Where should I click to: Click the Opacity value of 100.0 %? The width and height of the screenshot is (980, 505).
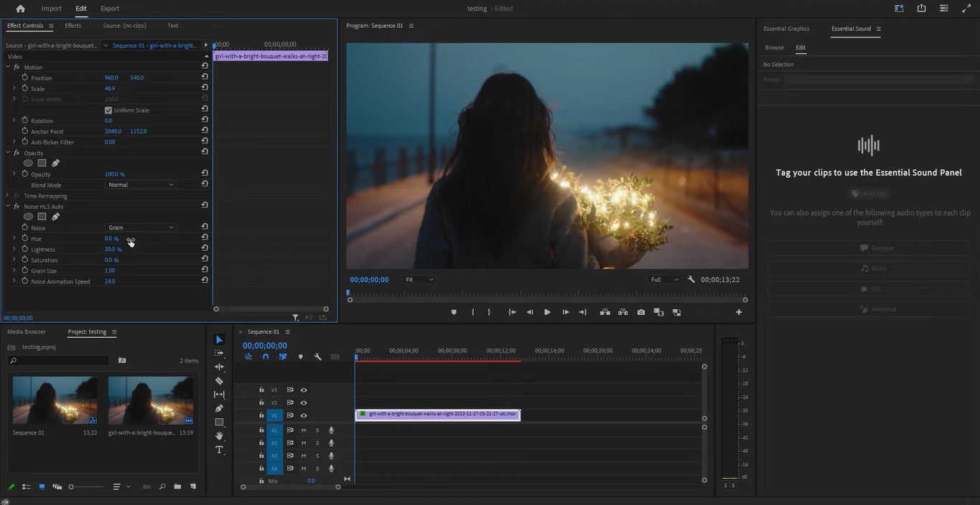pos(113,174)
